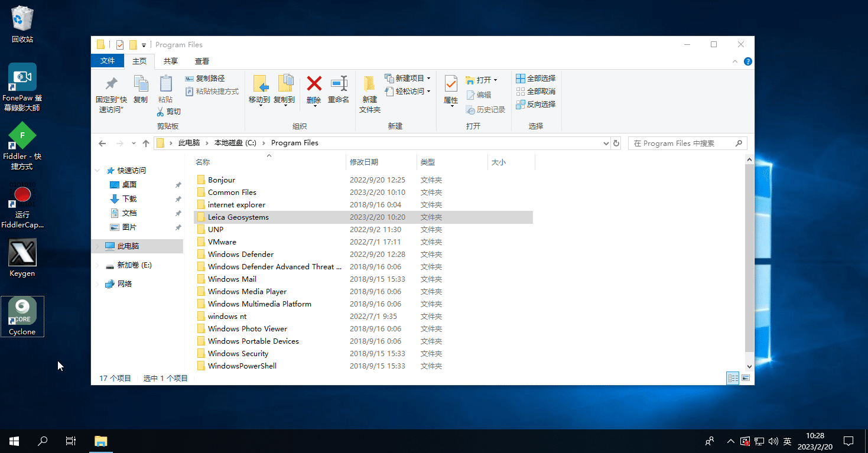Image resolution: width=868 pixels, height=453 pixels.
Task: Select Downloads in the navigation pane
Action: coord(129,199)
